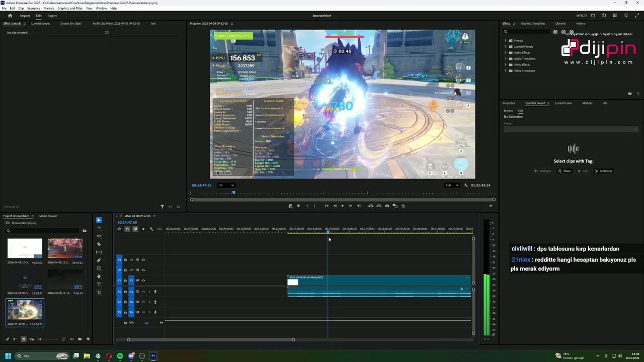Expand the Audio Effects folder

pyautogui.click(x=506, y=53)
